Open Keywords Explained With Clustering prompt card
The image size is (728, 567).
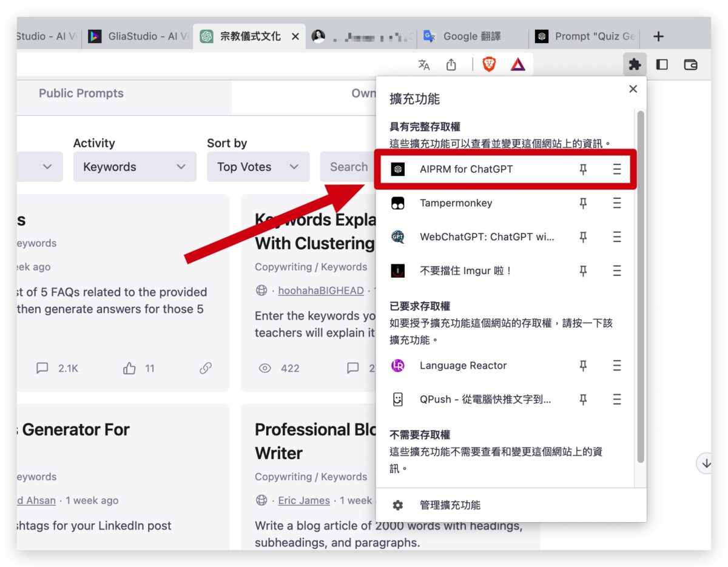coord(315,232)
